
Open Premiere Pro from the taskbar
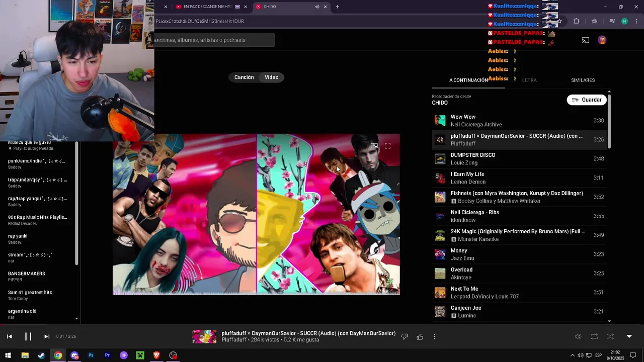(x=107, y=355)
